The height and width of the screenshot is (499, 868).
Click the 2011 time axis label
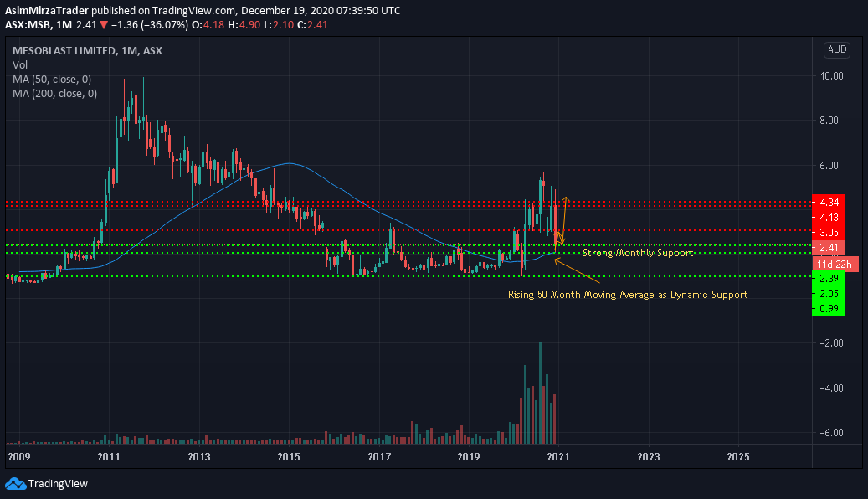109,457
